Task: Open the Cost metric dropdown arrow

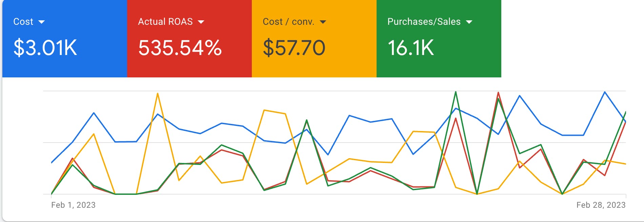Action: tap(42, 22)
